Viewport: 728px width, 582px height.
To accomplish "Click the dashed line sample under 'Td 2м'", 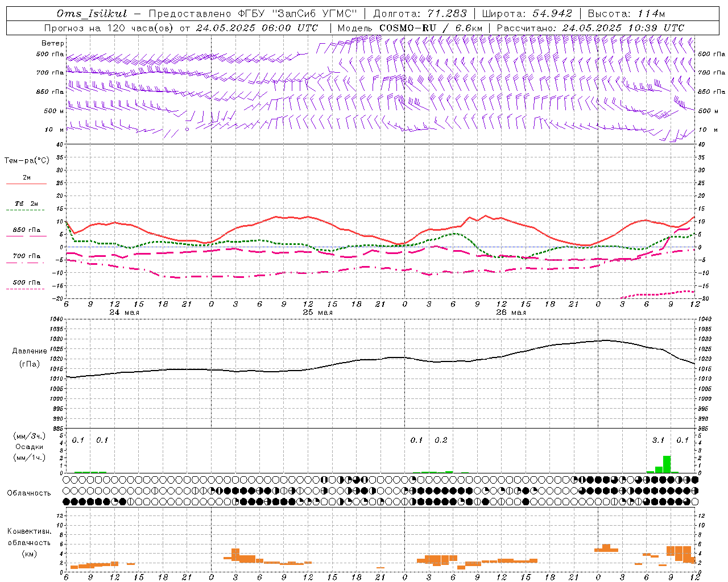I will (27, 210).
